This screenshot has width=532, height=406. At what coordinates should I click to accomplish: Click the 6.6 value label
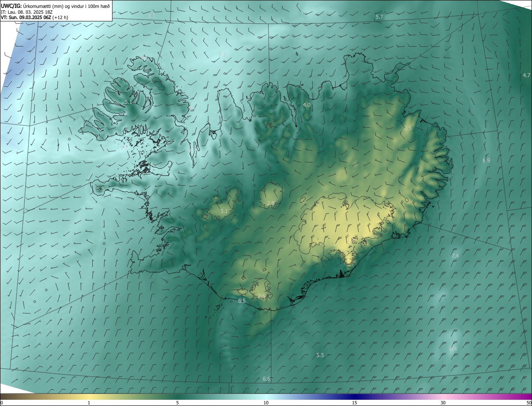(x=266, y=379)
